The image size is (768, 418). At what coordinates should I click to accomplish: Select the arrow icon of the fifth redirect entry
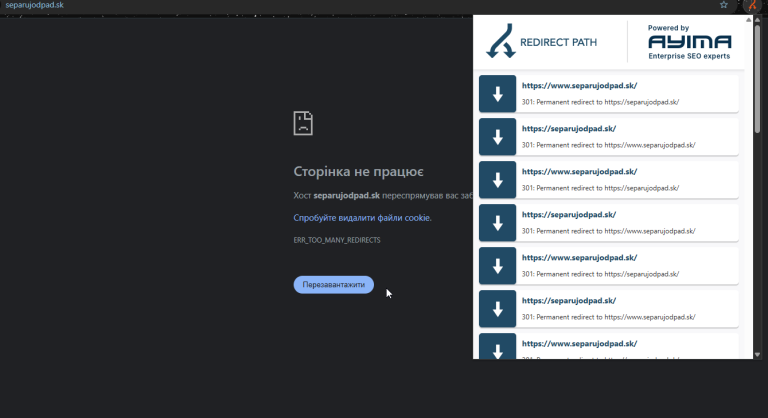497,266
